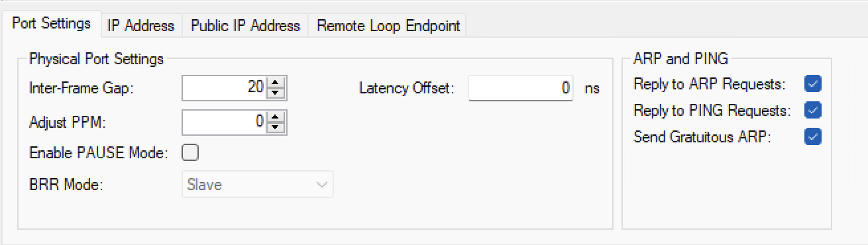Open the Public IP Address tab
The image size is (868, 245).
(x=245, y=25)
